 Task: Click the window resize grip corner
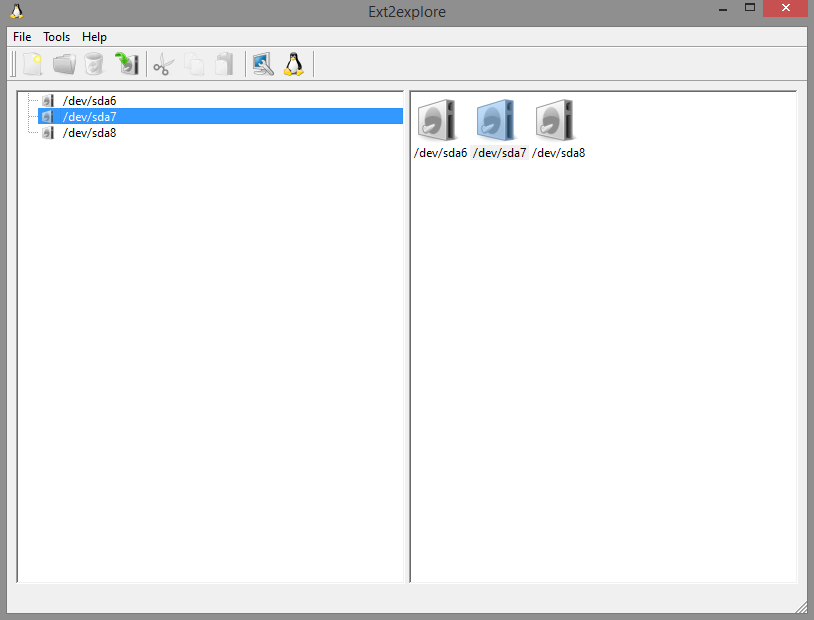802,607
